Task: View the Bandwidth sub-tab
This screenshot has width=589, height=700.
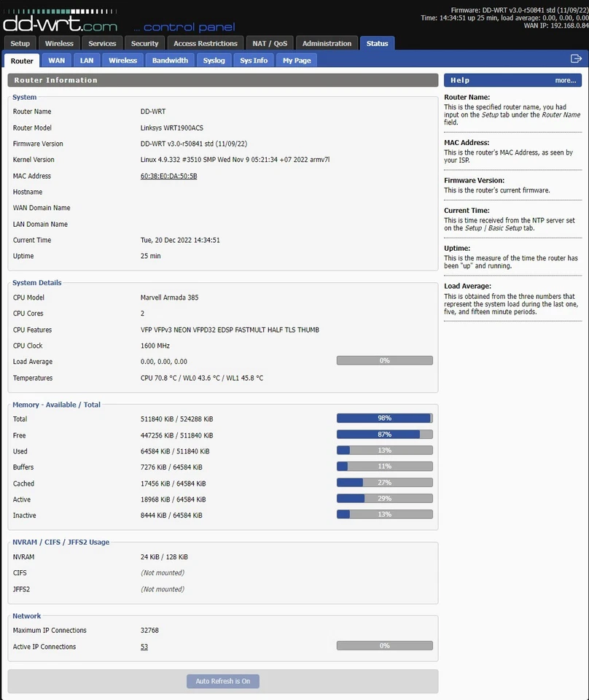Action: click(x=169, y=60)
